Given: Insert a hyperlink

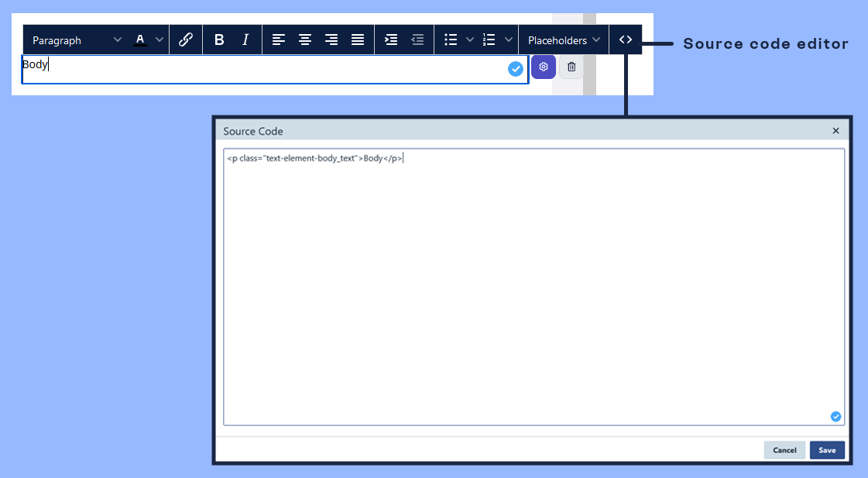Looking at the screenshot, I should point(186,40).
